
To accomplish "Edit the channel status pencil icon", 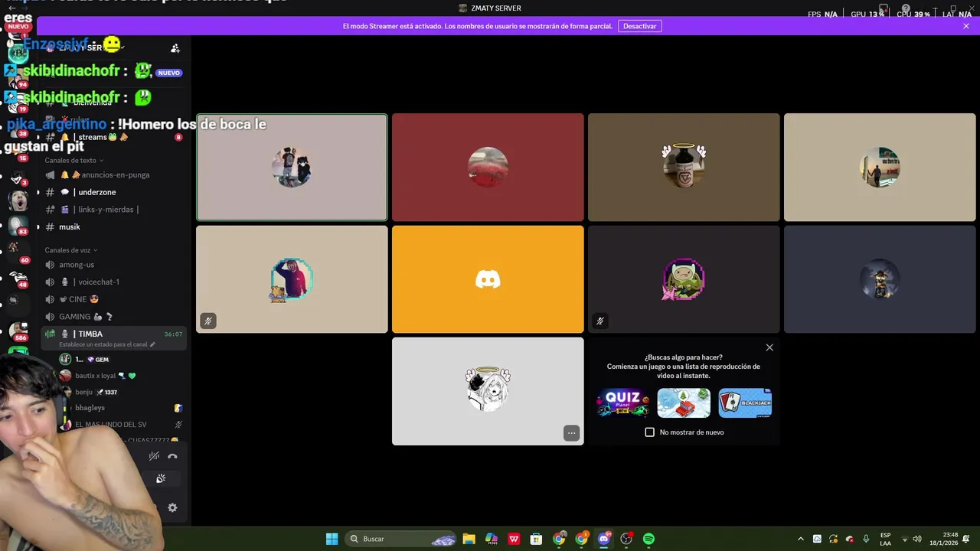I will (x=152, y=344).
